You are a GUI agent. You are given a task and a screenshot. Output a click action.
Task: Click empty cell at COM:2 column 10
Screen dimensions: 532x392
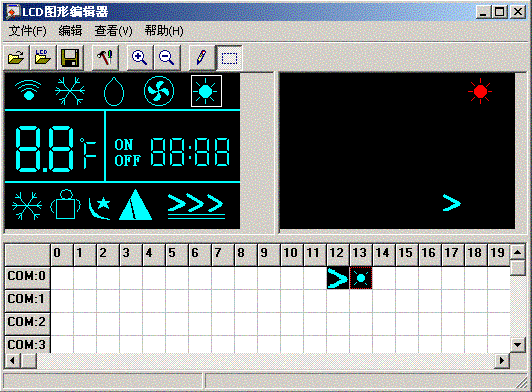292,324
